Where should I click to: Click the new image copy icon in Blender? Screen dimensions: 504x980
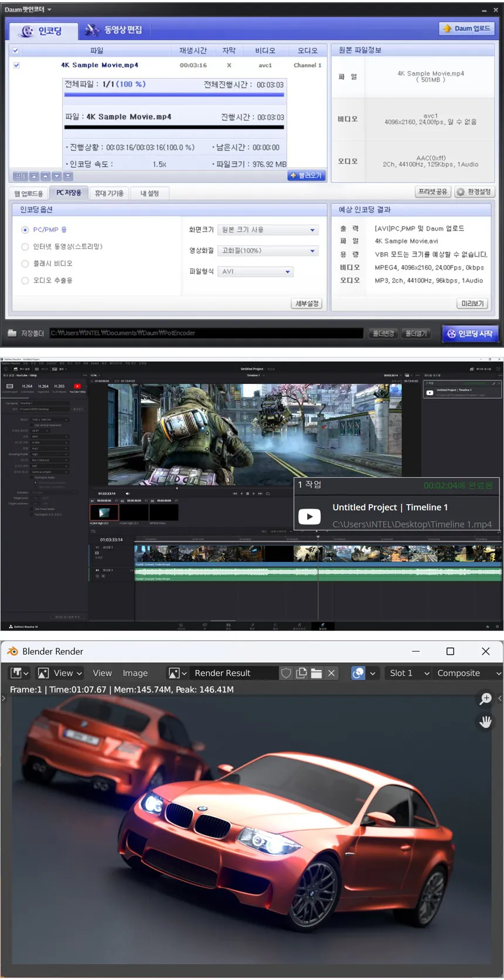(x=301, y=673)
